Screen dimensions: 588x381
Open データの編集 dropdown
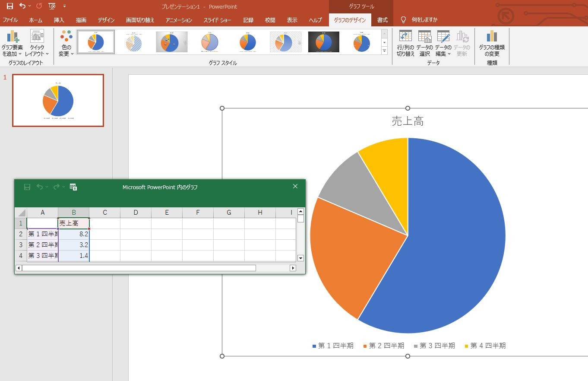tap(443, 43)
